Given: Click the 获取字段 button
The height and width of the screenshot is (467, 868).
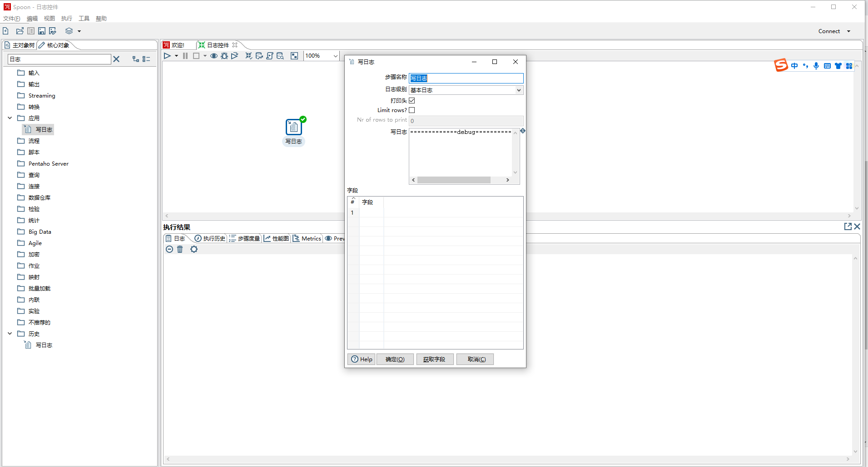Looking at the screenshot, I should click(434, 359).
